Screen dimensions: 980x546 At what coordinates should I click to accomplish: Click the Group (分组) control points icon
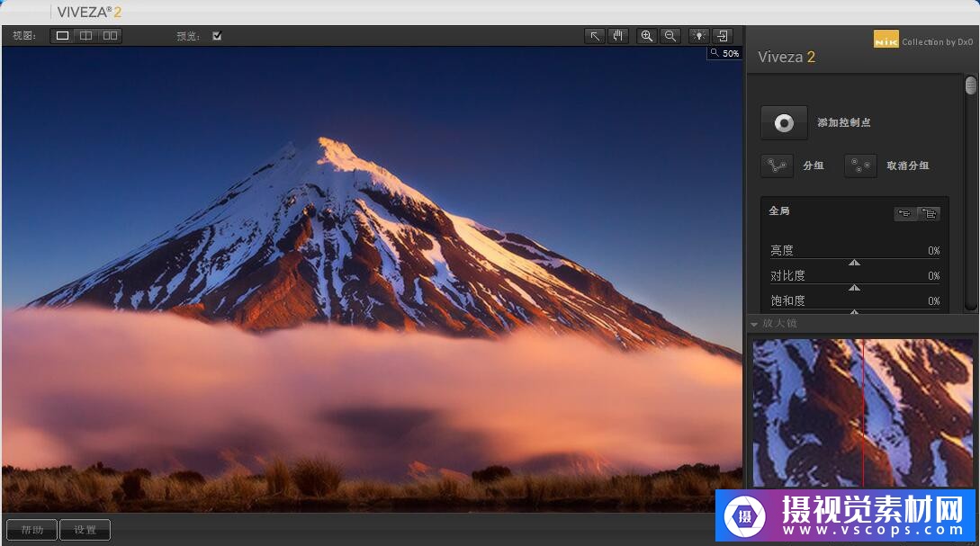777,166
